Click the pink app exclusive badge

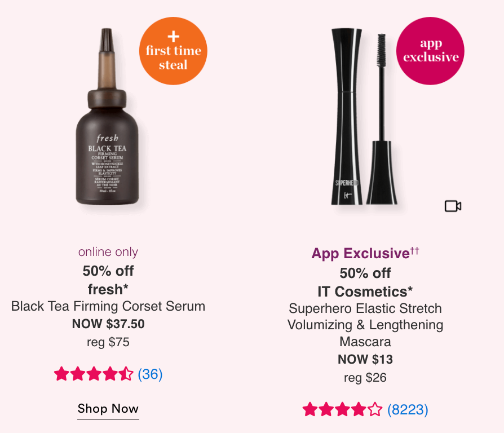coord(430,51)
